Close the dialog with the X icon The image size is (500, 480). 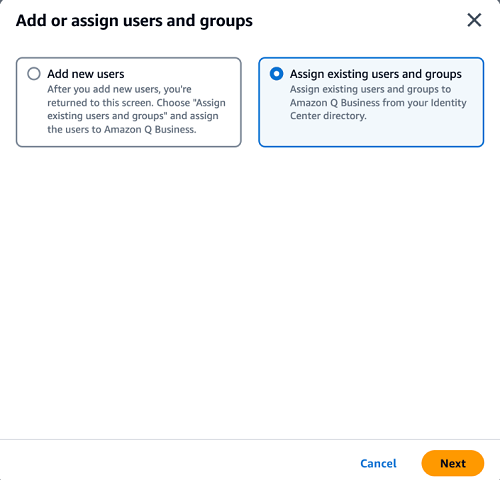click(474, 20)
